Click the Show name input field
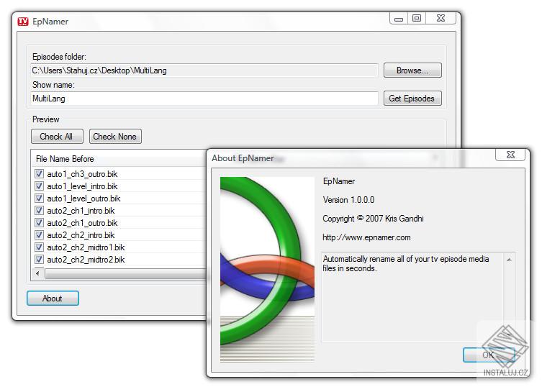 (204, 99)
